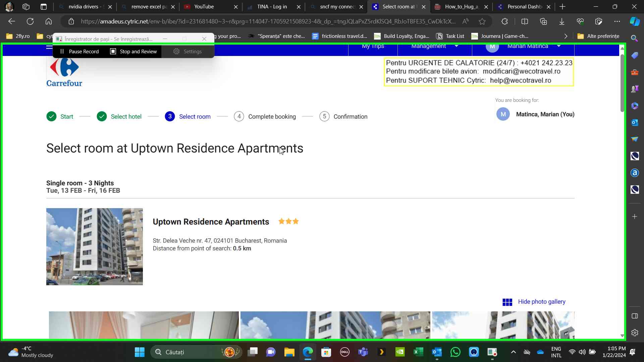
Task: Switch to the YouTube tab
Action: coord(204,7)
